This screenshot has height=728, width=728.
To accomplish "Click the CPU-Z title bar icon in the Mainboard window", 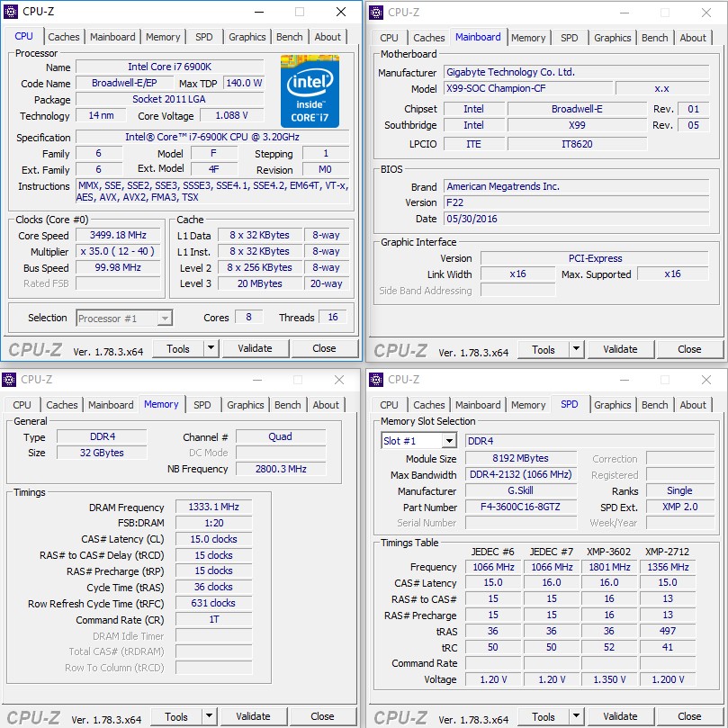I will (x=376, y=12).
